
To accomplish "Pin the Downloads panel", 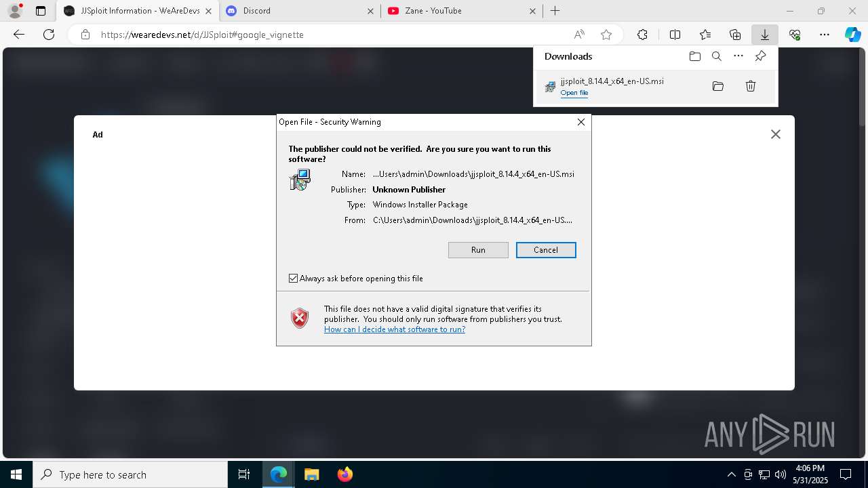I will [x=760, y=56].
